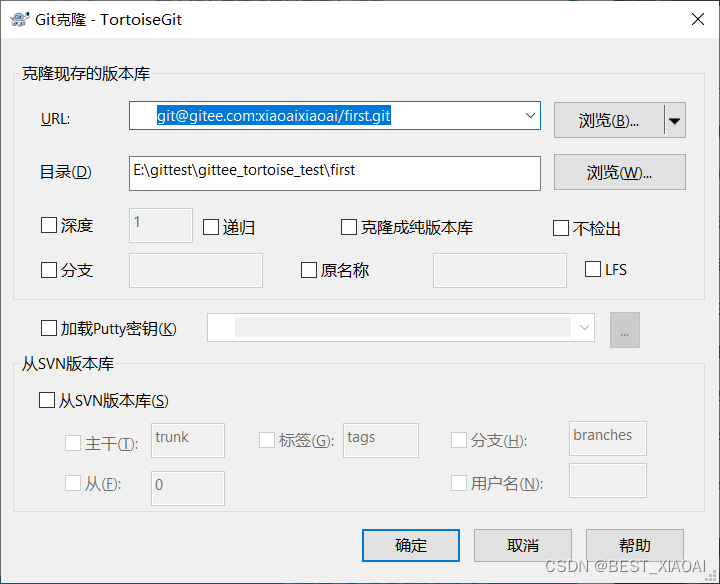Viewport: 720px width, 584px height.
Task: Enable the 深度 depth checkbox
Action: click(49, 225)
